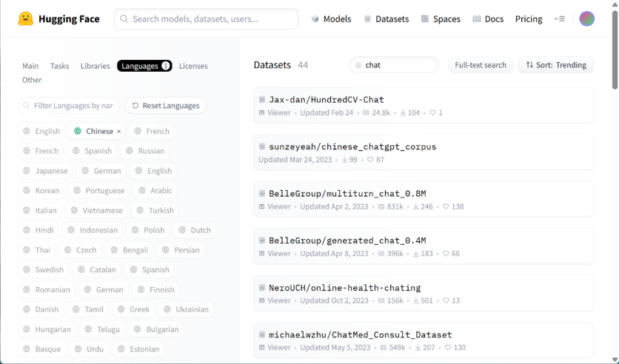Click the Viewer table icon on michaelwzhu/ChatMed_Consult_Dataset
Image resolution: width=619 pixels, height=364 pixels.
(x=261, y=348)
